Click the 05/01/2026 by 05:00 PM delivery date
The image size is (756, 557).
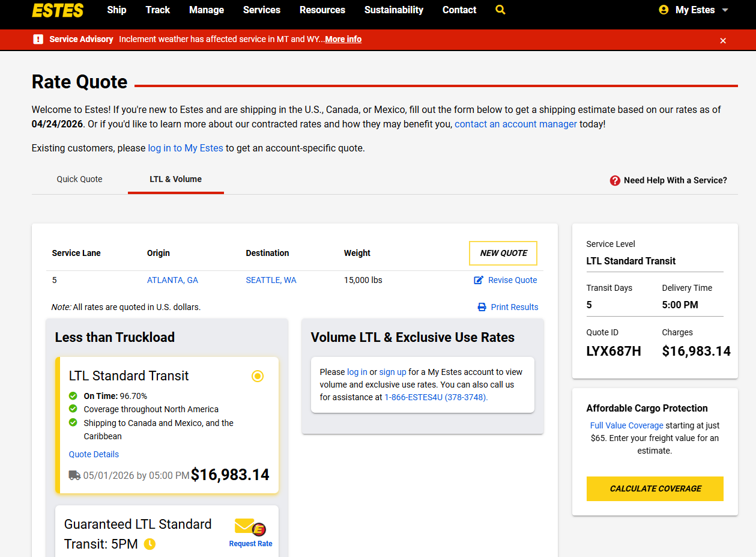coord(136,475)
